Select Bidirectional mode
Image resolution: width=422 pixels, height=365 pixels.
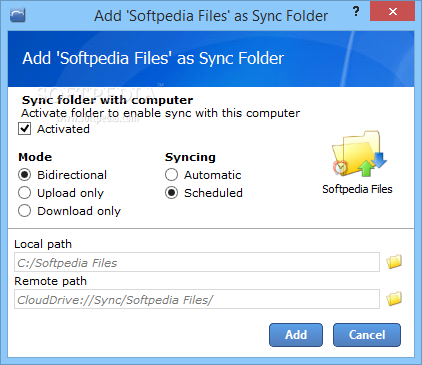[x=25, y=175]
